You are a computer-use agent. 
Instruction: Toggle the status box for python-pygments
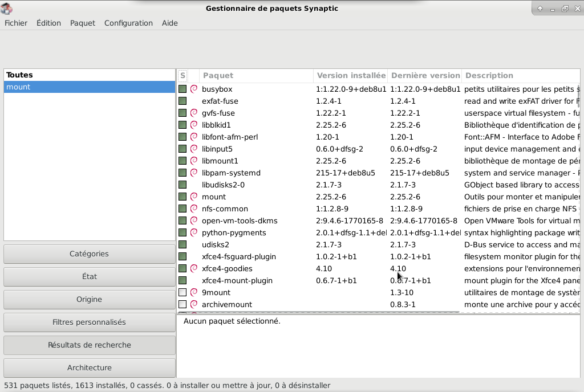click(182, 232)
